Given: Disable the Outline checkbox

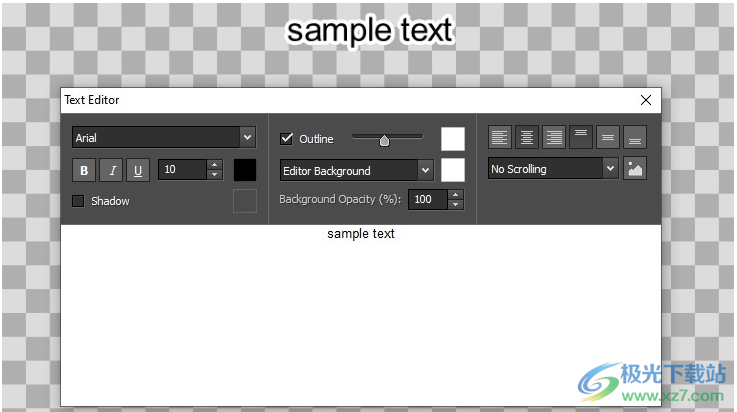Looking at the screenshot, I should pyautogui.click(x=286, y=139).
